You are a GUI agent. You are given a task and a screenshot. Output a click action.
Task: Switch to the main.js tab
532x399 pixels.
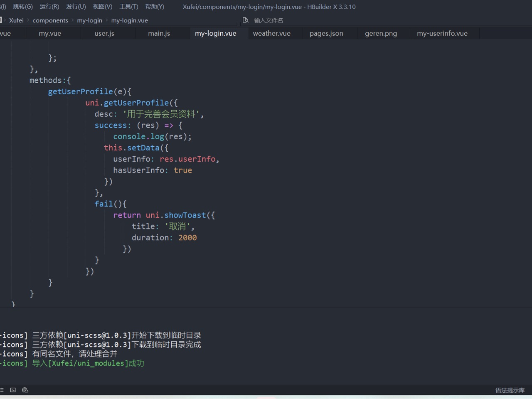[x=159, y=33]
